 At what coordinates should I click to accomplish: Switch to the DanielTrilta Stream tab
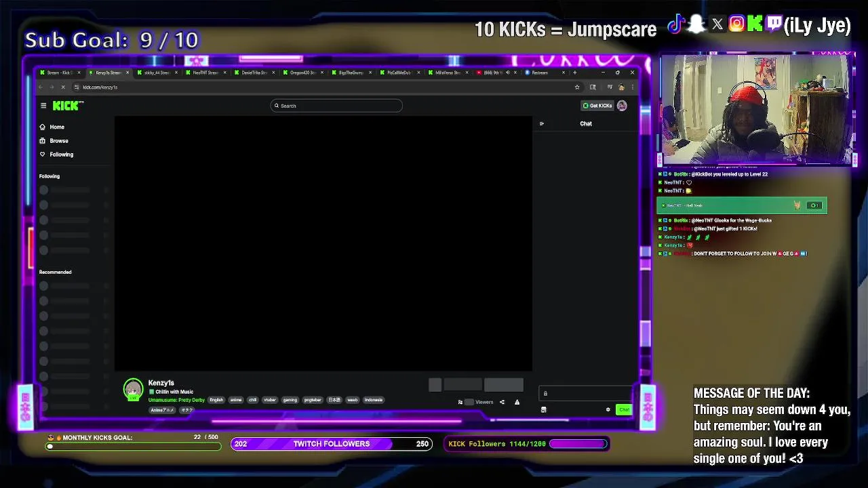pos(254,73)
